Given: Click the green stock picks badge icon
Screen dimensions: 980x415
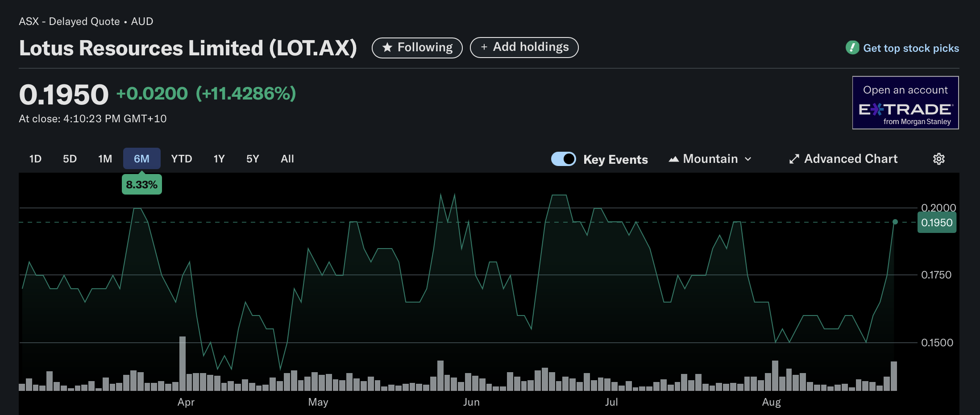Looking at the screenshot, I should pyautogui.click(x=852, y=48).
